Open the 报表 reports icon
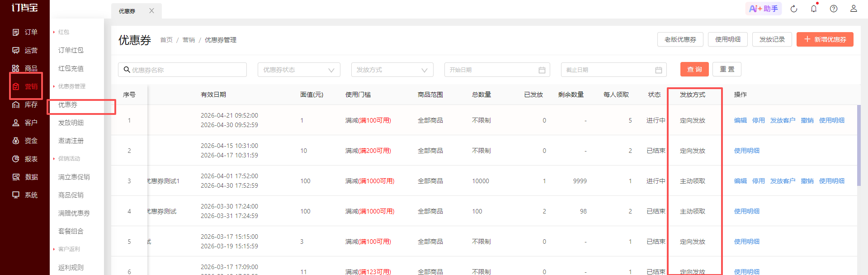 pyautogui.click(x=16, y=159)
